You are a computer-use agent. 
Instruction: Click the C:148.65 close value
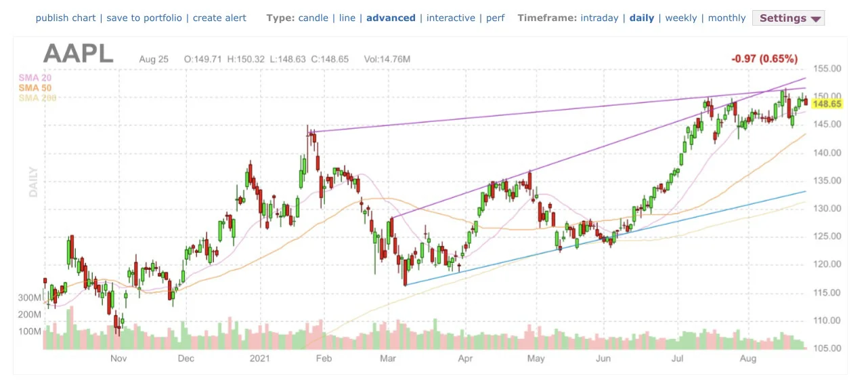pos(330,60)
